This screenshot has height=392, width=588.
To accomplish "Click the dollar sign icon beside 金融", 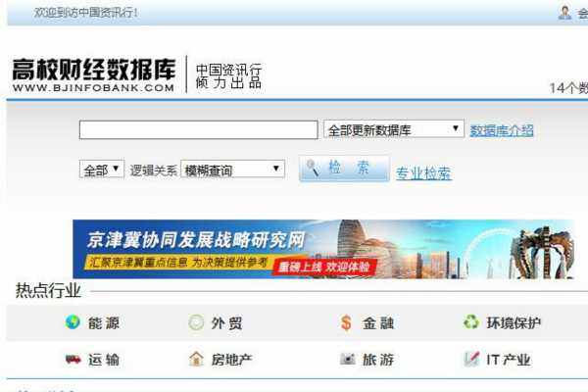I will pyautogui.click(x=346, y=322).
